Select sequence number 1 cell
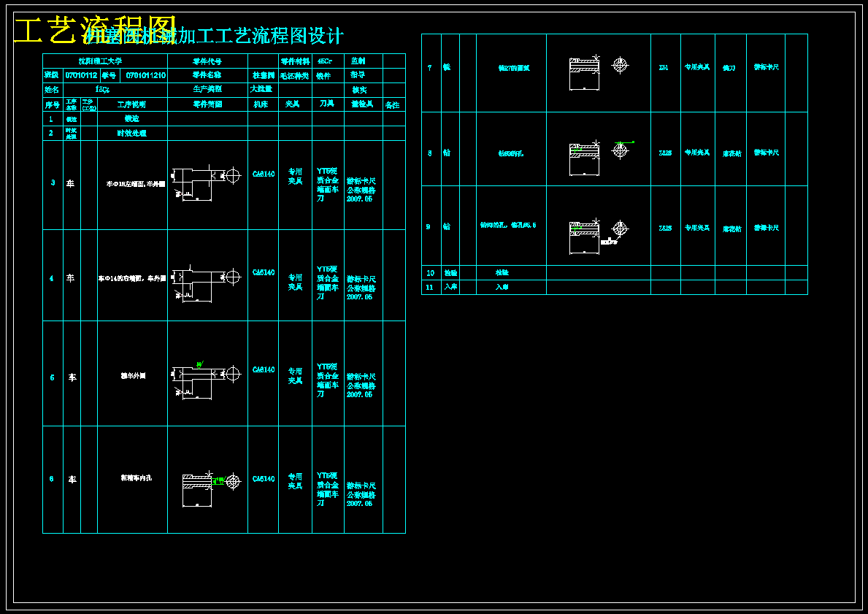Image resolution: width=868 pixels, height=614 pixels. point(51,119)
